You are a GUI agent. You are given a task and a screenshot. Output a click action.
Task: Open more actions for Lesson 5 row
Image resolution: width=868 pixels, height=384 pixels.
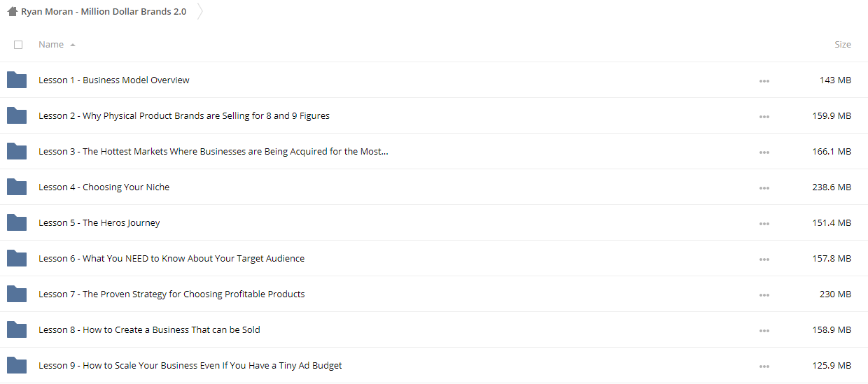(764, 224)
